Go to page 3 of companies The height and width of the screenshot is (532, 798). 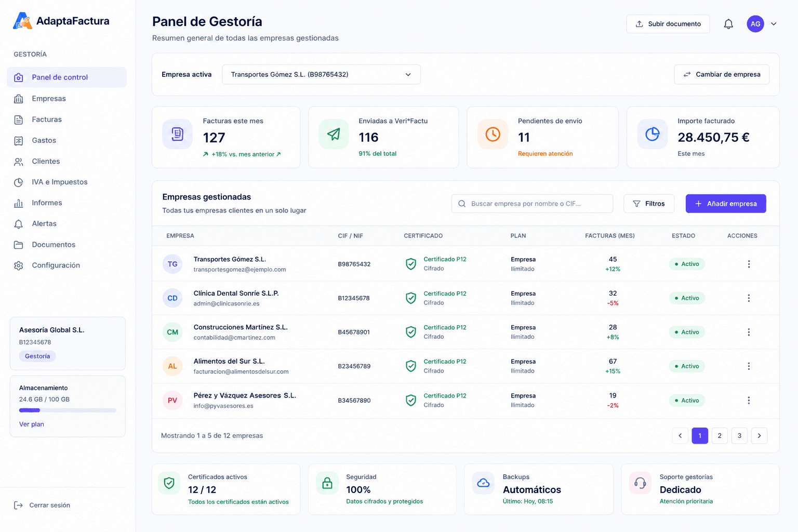739,436
